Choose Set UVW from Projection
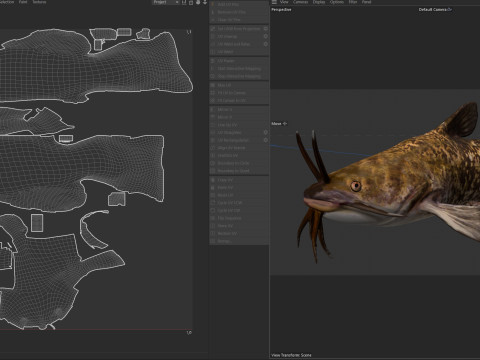The width and height of the screenshot is (480, 360). click(x=238, y=29)
